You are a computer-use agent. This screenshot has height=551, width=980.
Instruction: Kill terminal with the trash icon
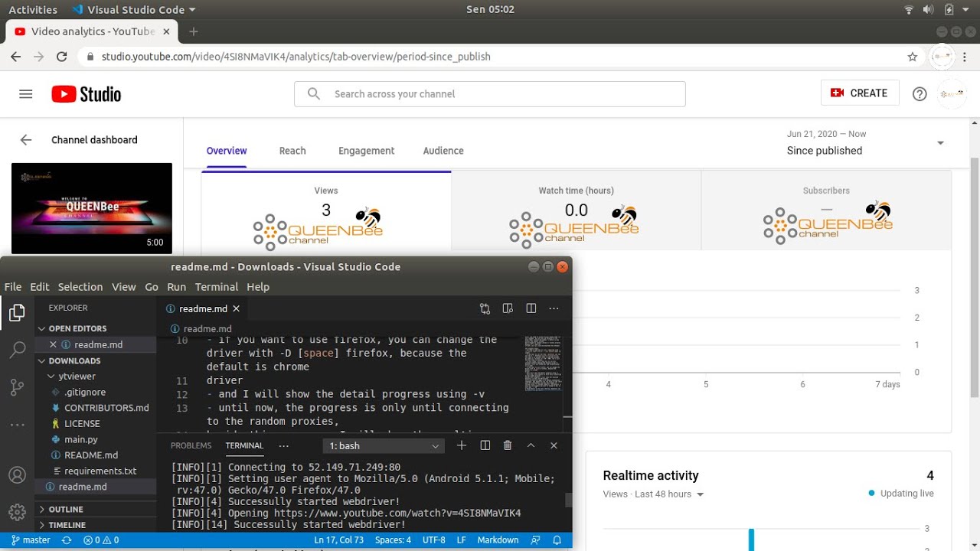(x=508, y=445)
